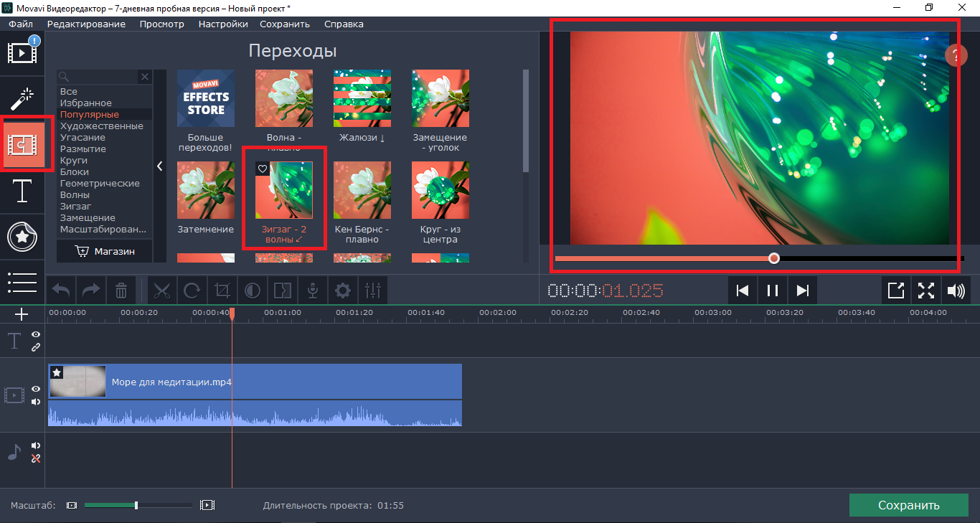The image size is (980, 523).
Task: Open the Настройки menu
Action: click(x=223, y=24)
